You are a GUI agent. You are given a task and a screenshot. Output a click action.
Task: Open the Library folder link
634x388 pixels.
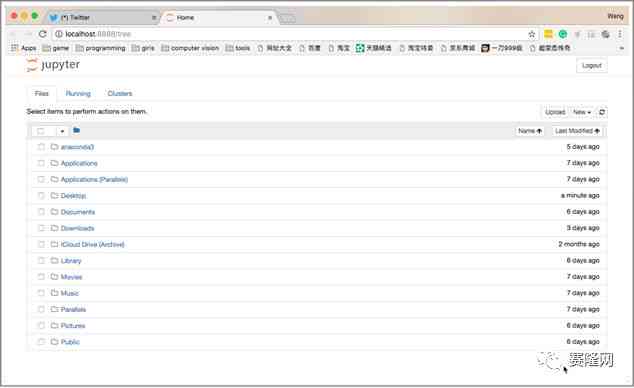point(71,261)
